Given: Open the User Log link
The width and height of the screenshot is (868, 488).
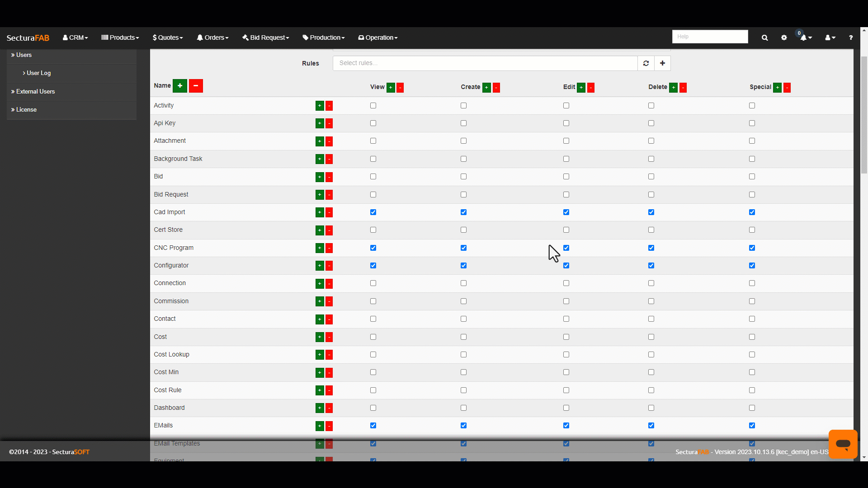Looking at the screenshot, I should point(38,73).
